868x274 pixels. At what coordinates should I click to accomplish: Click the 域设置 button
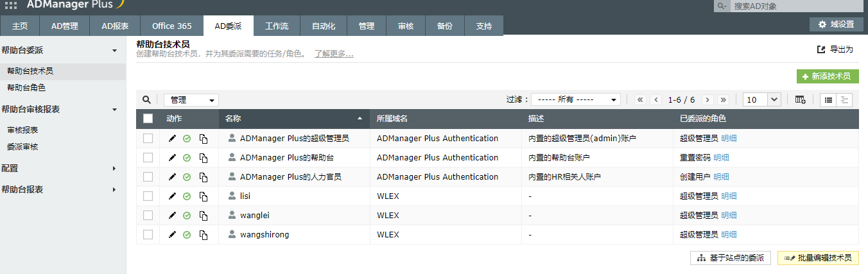click(836, 24)
